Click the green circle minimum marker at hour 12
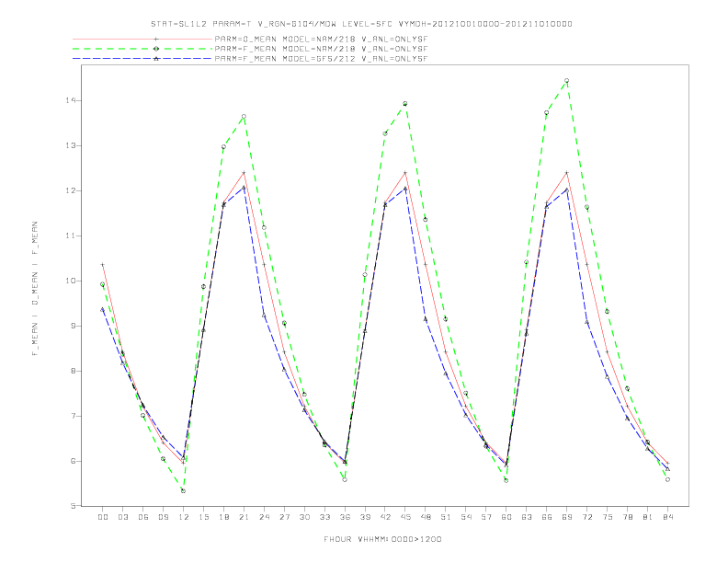The image size is (728, 563). (x=184, y=491)
